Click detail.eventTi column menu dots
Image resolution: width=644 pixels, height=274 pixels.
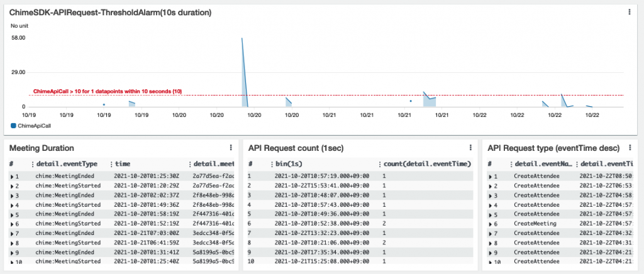pyautogui.click(x=577, y=164)
